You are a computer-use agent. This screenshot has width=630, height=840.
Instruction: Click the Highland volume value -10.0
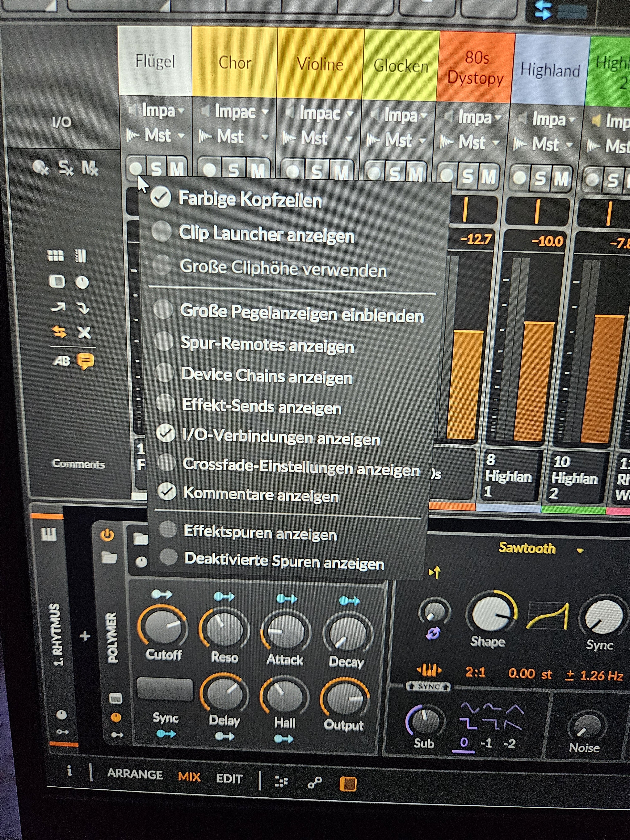click(x=547, y=241)
